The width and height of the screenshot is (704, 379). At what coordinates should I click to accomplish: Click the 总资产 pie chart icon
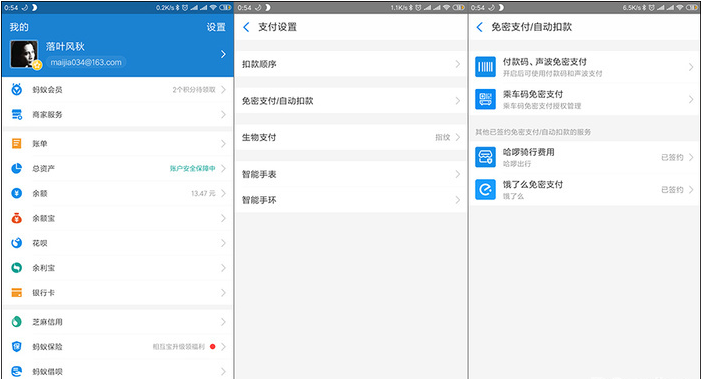click(17, 168)
